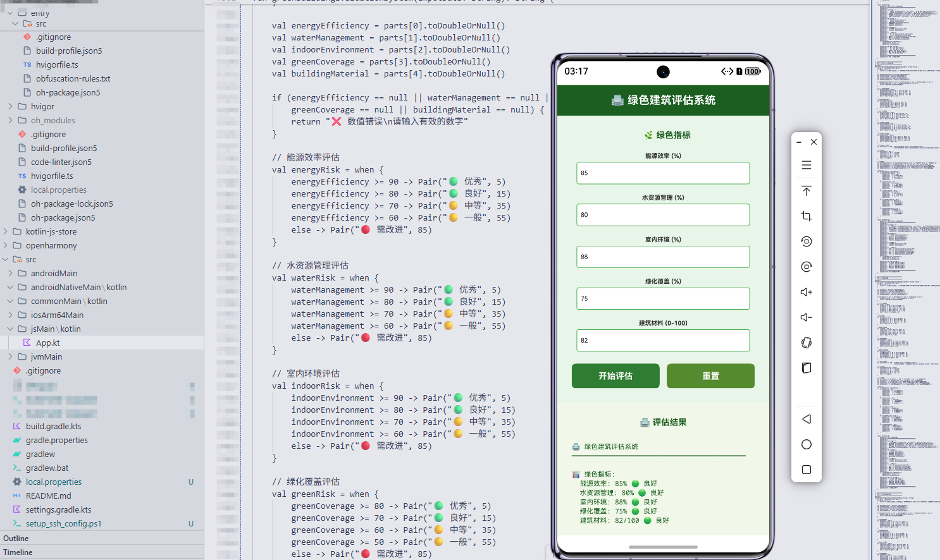Click the 能源效率 input field showing 85
This screenshot has width=940, height=560.
click(663, 173)
